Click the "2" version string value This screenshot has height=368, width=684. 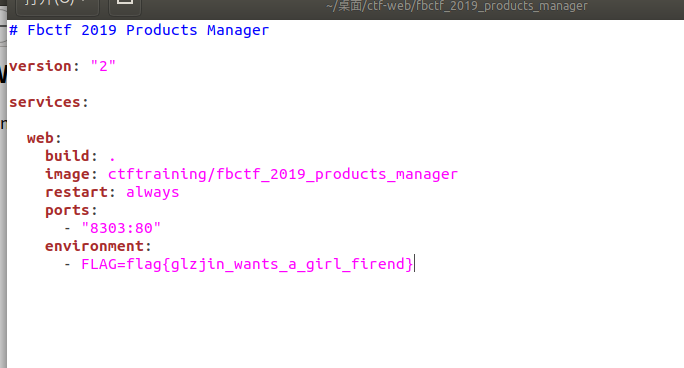pos(103,66)
